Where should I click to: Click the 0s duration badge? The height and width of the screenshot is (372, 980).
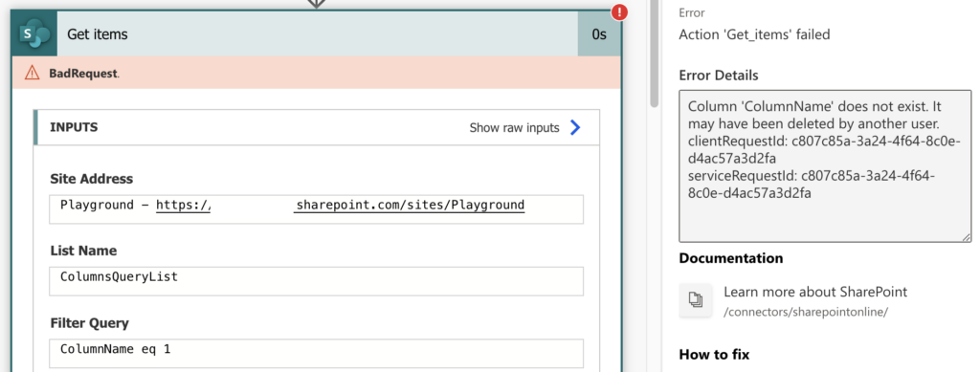(599, 33)
